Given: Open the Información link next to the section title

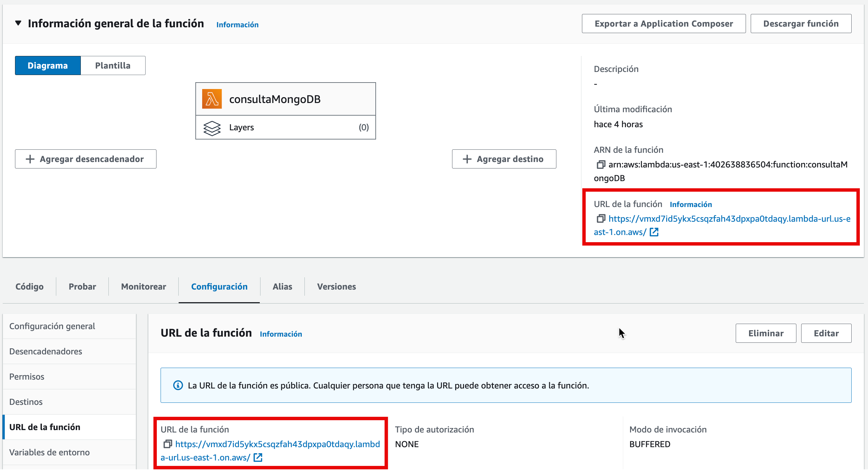Looking at the screenshot, I should (237, 25).
